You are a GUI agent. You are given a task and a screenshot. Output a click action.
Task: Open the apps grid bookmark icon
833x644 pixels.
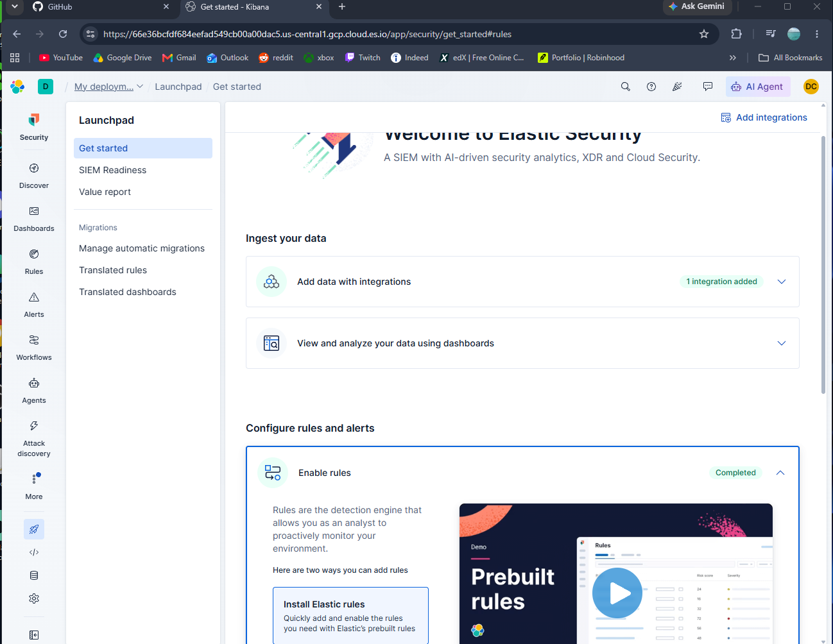(x=15, y=58)
